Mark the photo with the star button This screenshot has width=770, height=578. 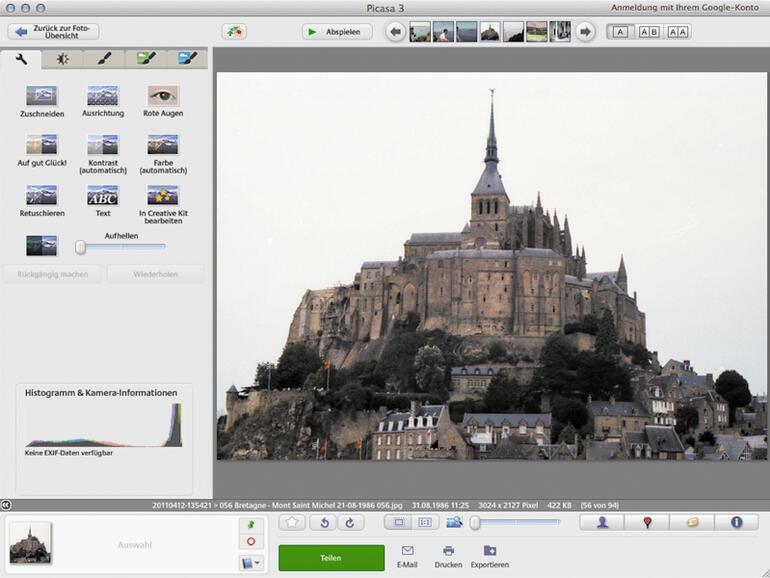(293, 522)
